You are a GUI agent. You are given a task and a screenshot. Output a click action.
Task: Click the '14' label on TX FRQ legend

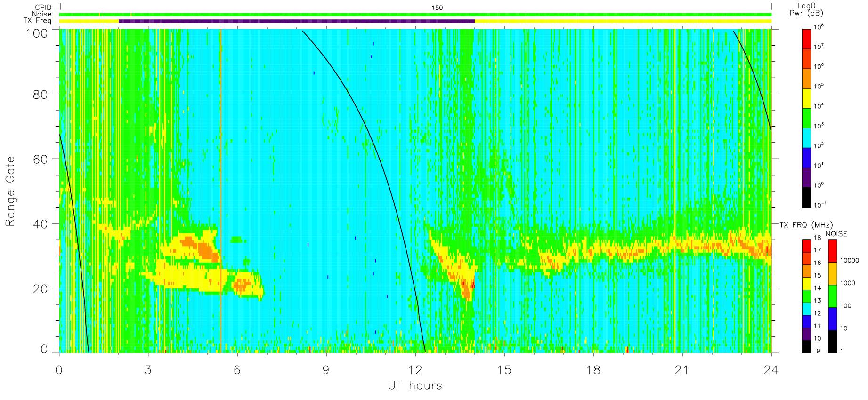coord(817,288)
